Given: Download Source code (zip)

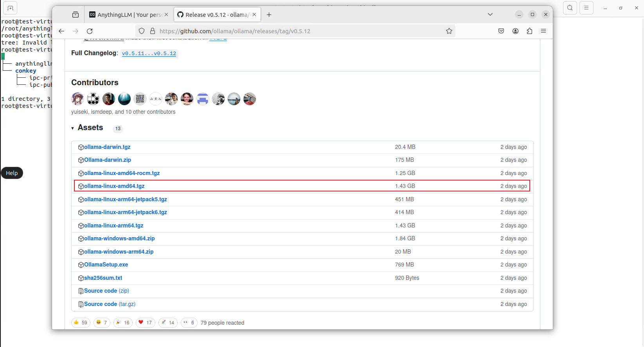Looking at the screenshot, I should 106,291.
